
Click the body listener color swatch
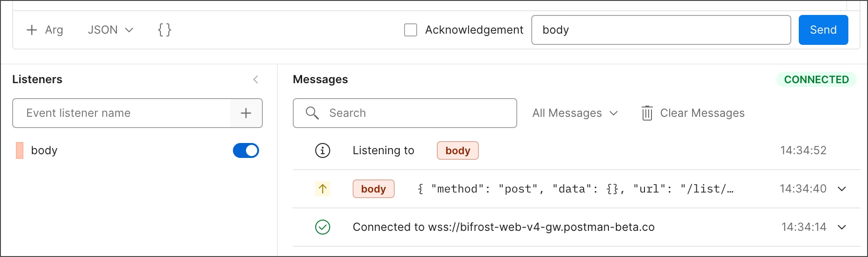point(20,150)
